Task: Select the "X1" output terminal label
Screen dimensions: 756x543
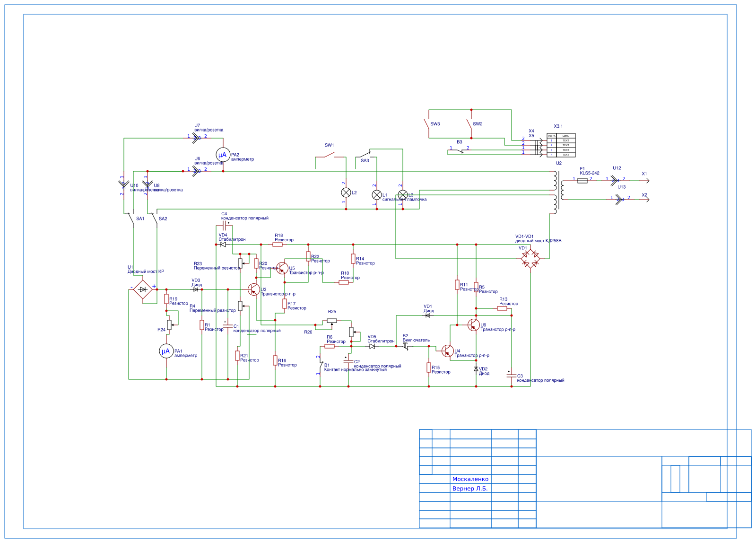Action: pyautogui.click(x=644, y=174)
